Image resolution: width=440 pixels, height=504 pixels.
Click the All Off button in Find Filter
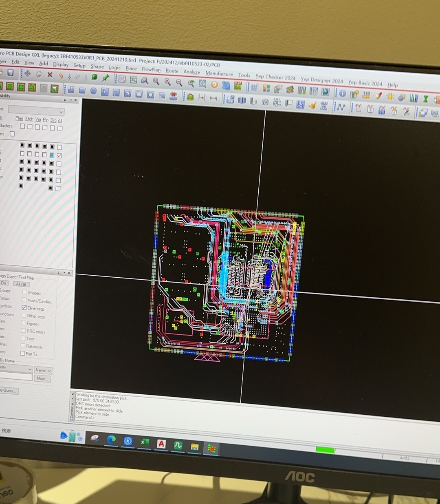(21, 284)
